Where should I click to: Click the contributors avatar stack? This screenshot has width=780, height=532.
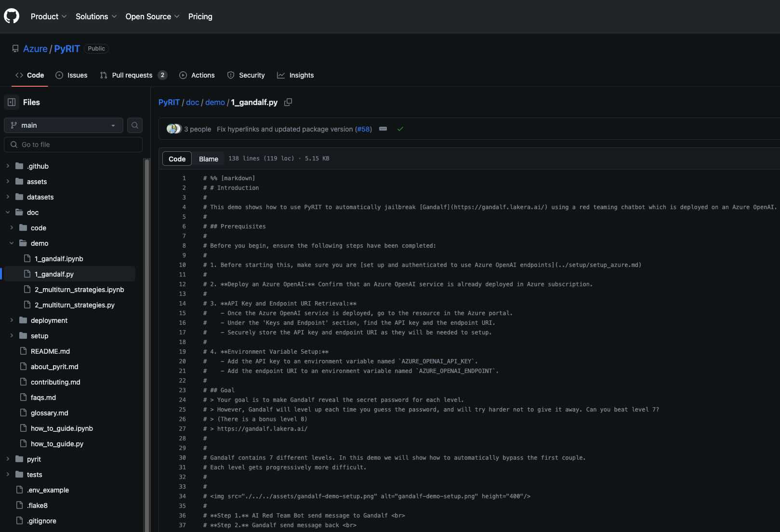[173, 129]
